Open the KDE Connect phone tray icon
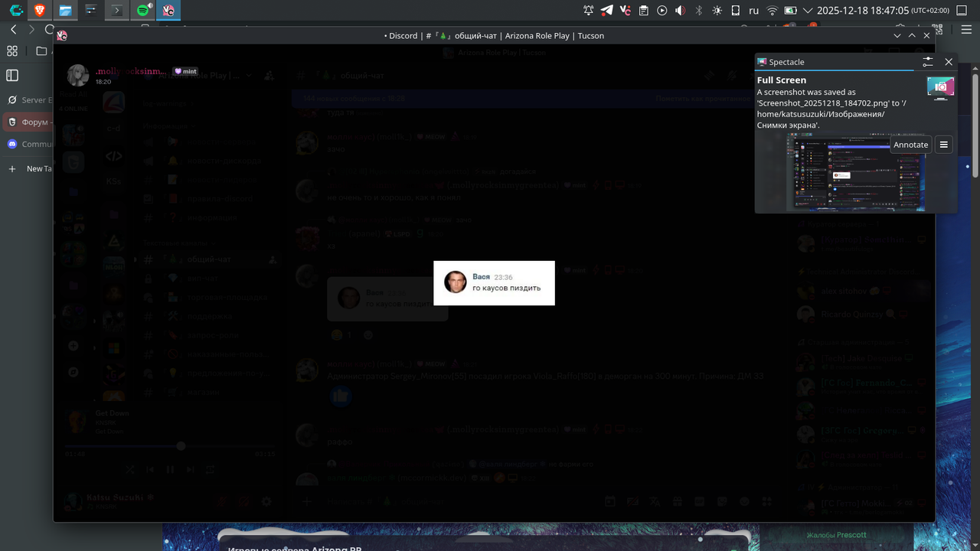980x551 pixels. click(735, 11)
